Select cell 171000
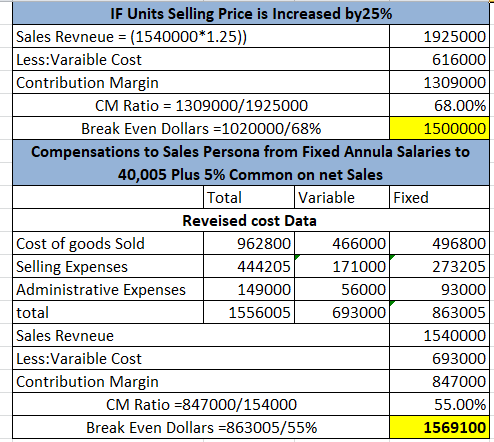494x442 pixels. [342, 266]
